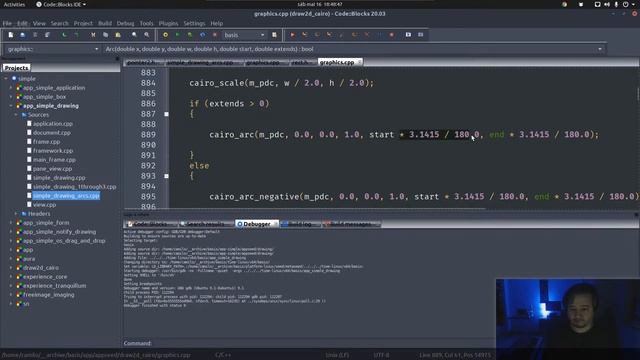Click the Next line debug icon
Image resolution: width=640 pixels, height=360 pixels.
pos(317,35)
